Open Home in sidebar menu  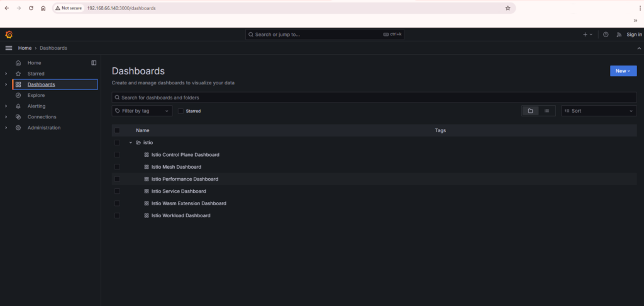tap(34, 63)
